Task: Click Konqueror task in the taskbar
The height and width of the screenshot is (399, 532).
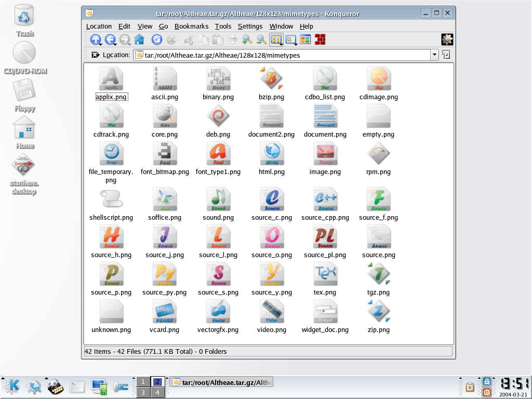Action: point(221,382)
